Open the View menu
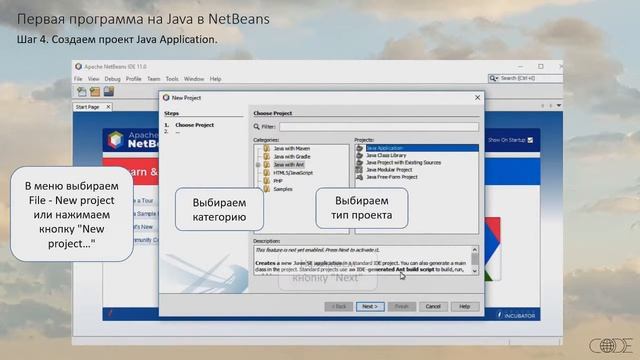The image size is (640, 360). 93,79
